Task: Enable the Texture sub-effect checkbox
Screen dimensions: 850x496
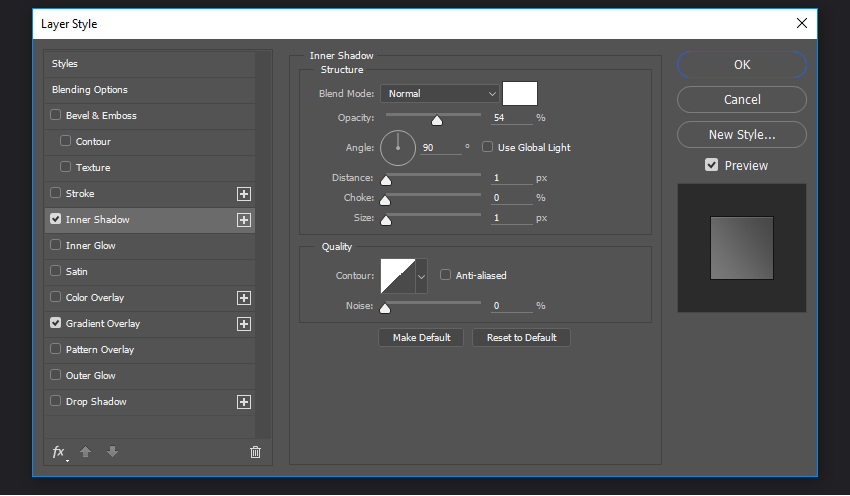Action: click(x=65, y=167)
